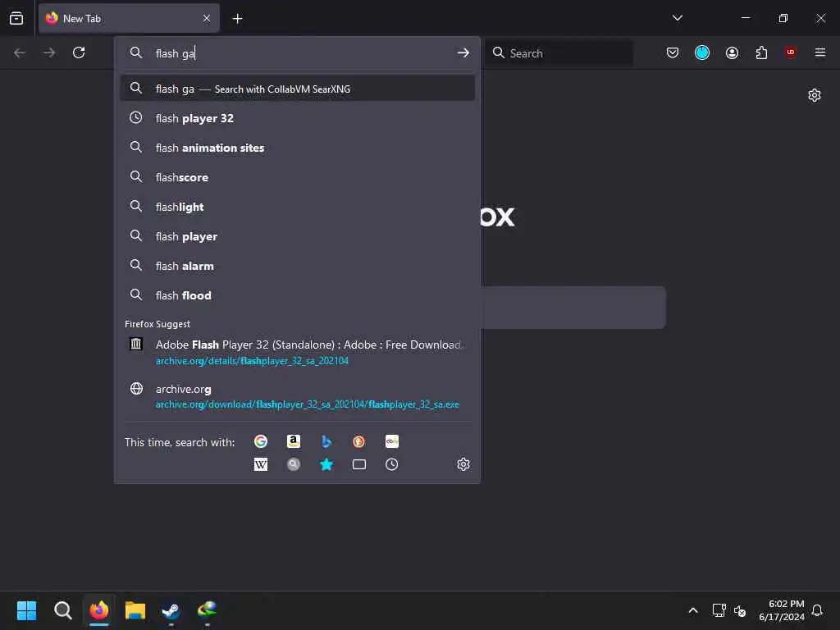Click the Firefox icon on taskbar
Image resolution: width=840 pixels, height=630 pixels.
(99, 610)
